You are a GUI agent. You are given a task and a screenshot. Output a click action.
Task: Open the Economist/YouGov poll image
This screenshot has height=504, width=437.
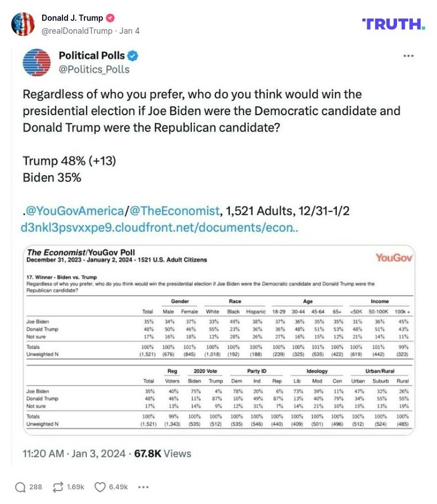(x=218, y=340)
